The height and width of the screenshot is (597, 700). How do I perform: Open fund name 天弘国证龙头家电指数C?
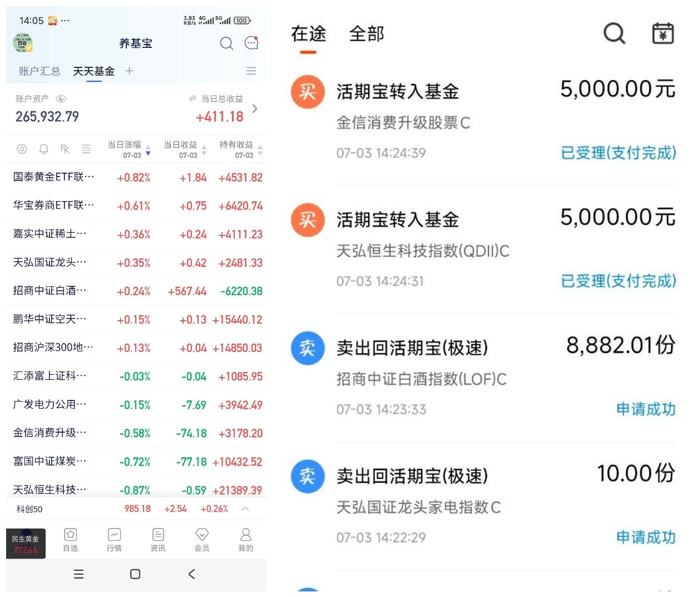[x=418, y=507]
